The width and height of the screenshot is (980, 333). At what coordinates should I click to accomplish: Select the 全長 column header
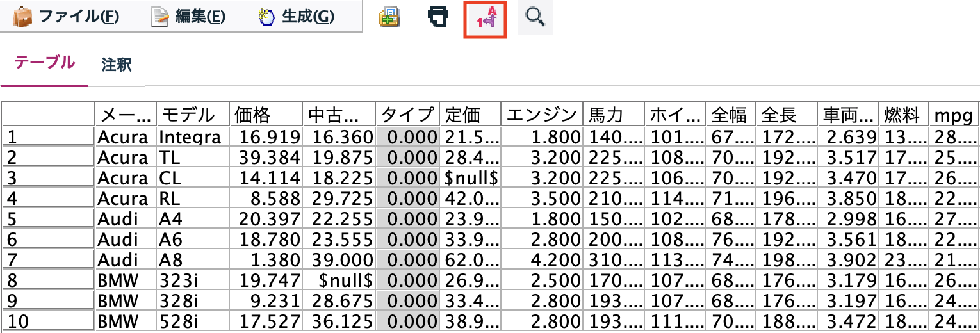[788, 115]
